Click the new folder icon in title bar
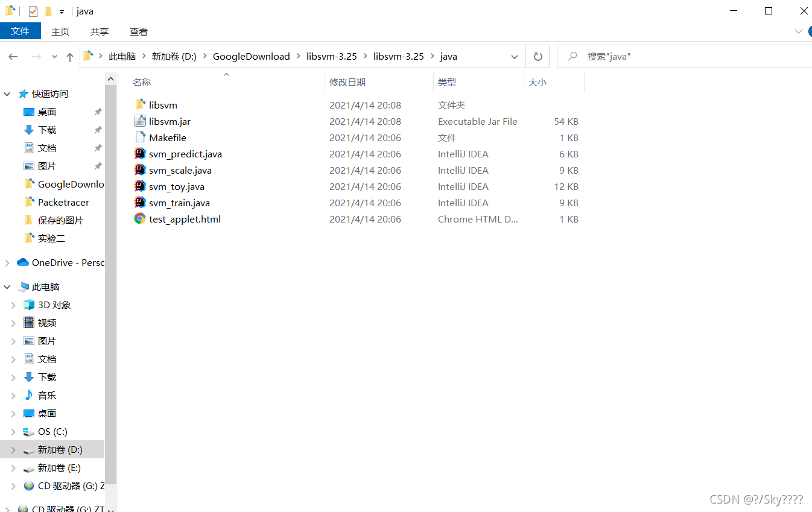Image resolution: width=812 pixels, height=512 pixels. pos(48,11)
